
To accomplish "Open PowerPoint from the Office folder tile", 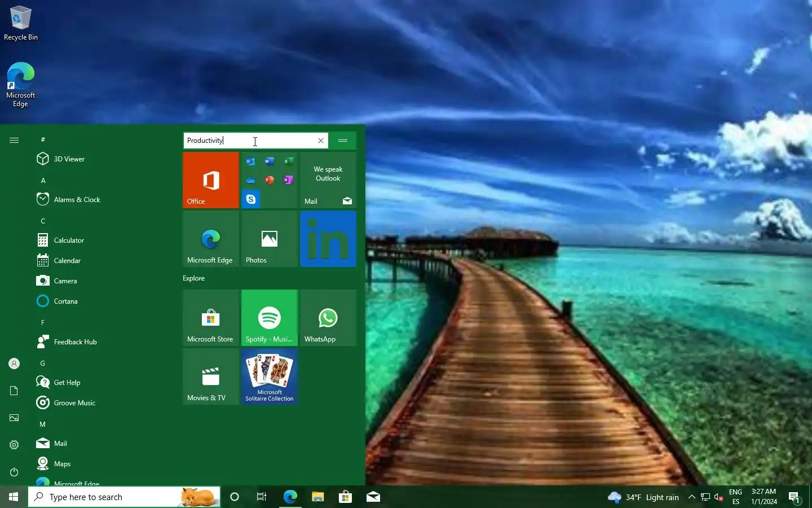I will (270, 180).
